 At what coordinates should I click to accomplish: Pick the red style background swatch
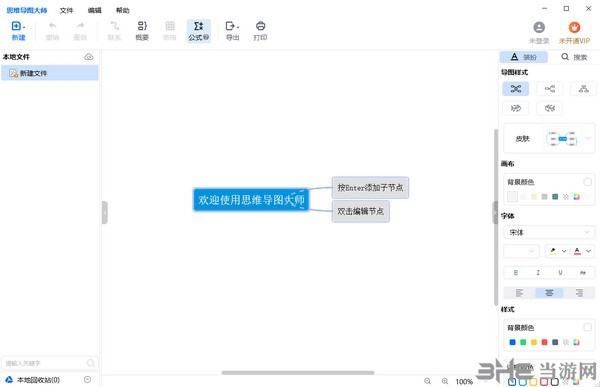pyautogui.click(x=544, y=342)
